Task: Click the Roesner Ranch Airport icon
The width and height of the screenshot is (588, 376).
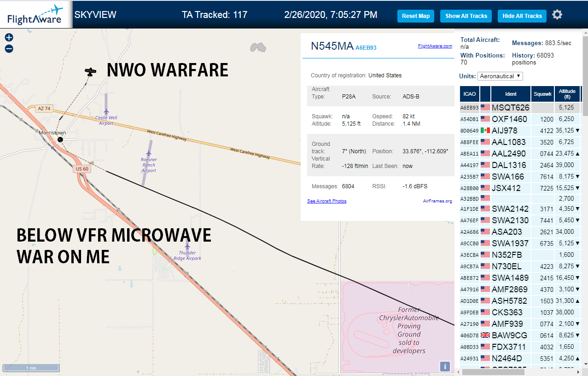Action: coord(148,154)
